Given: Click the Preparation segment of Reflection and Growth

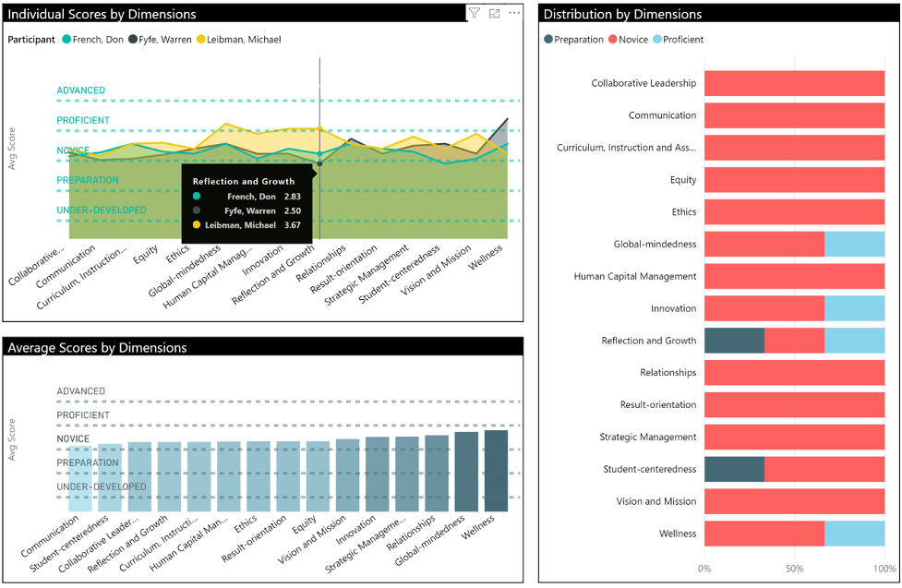Looking at the screenshot, I should point(734,341).
